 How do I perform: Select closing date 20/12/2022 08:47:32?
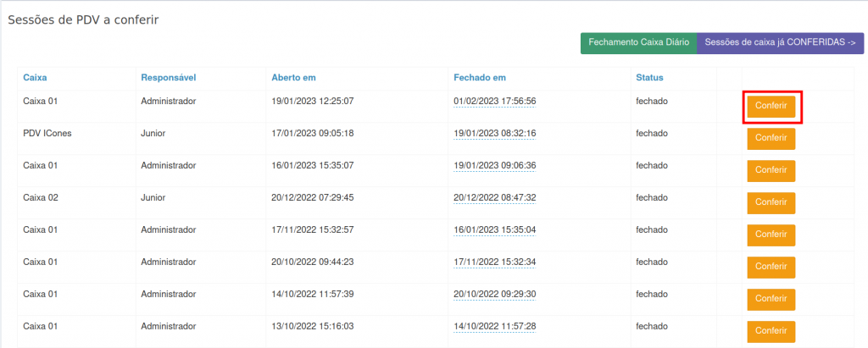pos(494,198)
